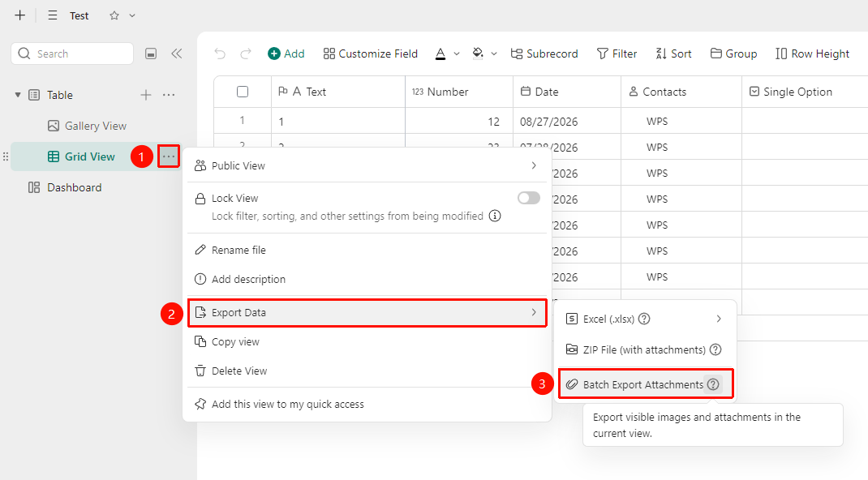Viewport: 868px width, 480px height.
Task: Apply the fill color bucket
Action: coord(478,54)
